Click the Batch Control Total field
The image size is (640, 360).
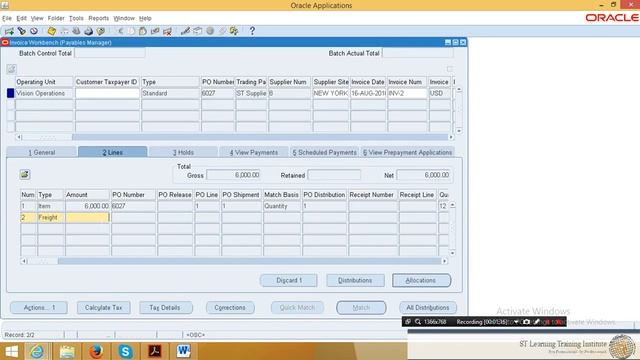coord(110,53)
